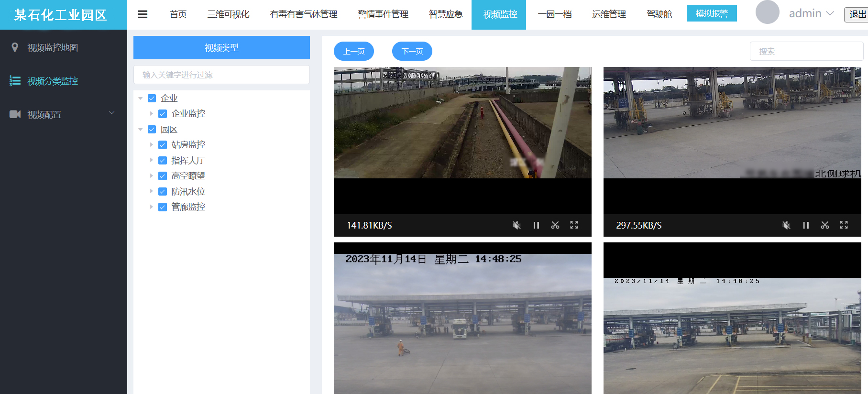Unmute the second video (297.55KB/S)

coord(786,225)
